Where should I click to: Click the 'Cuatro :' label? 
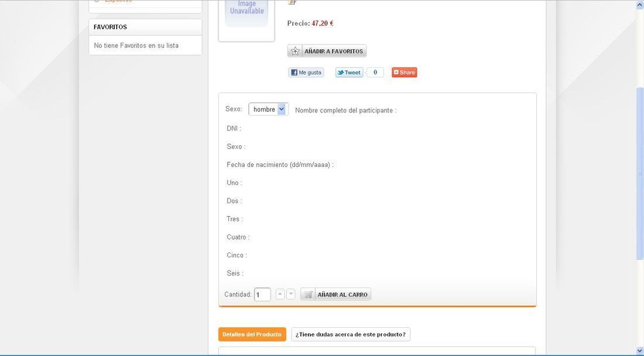tap(238, 237)
